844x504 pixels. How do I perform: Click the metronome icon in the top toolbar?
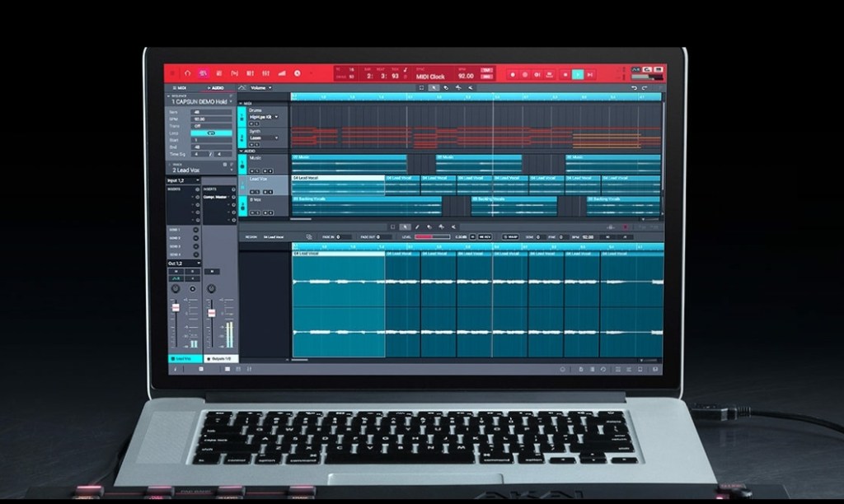297,73
